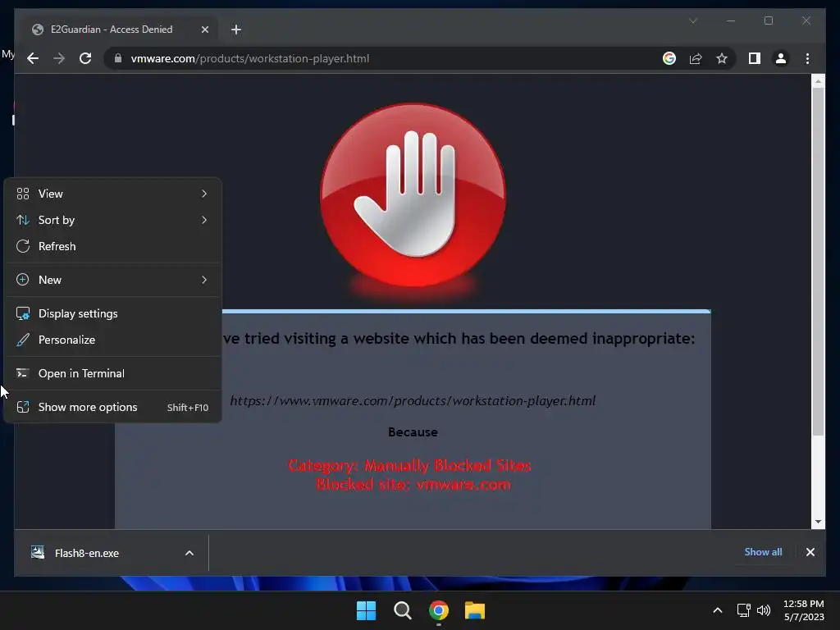The image size is (840, 630).
Task: Click the Show more options icon
Action: point(22,407)
